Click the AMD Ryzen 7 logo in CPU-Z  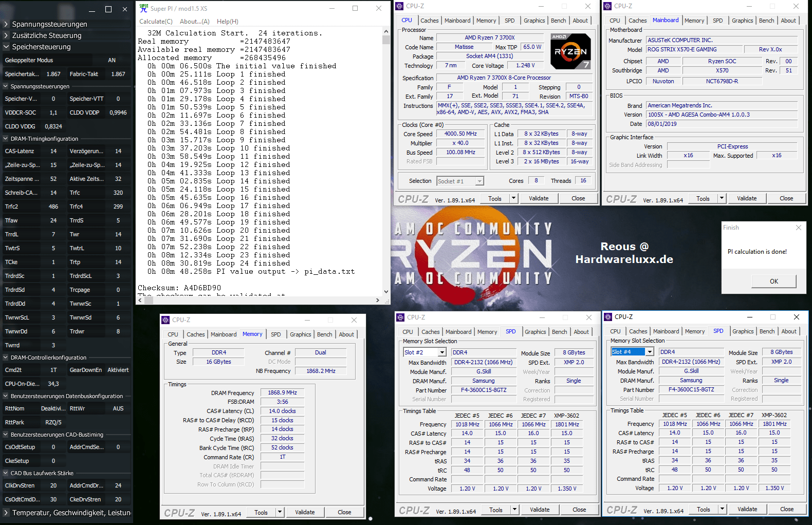(x=570, y=51)
